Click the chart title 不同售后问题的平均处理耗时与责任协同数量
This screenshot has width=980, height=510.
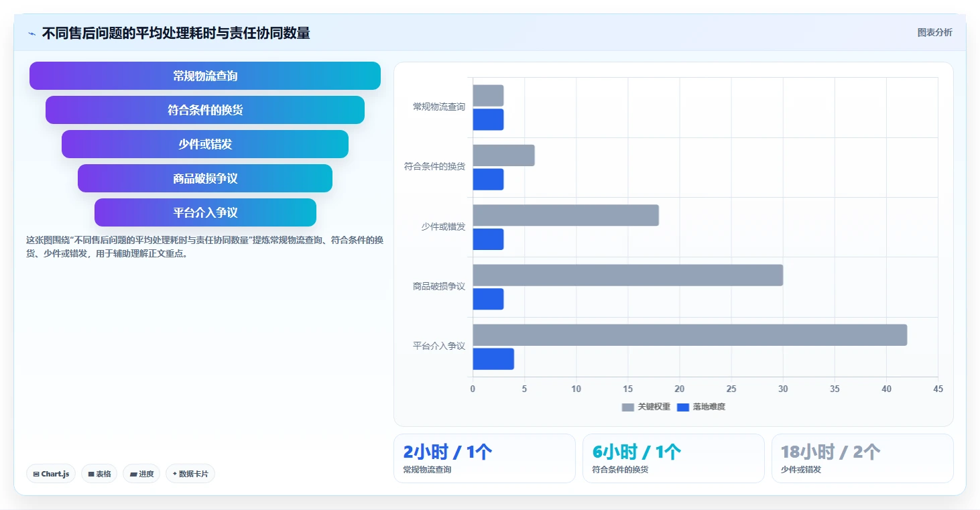176,34
